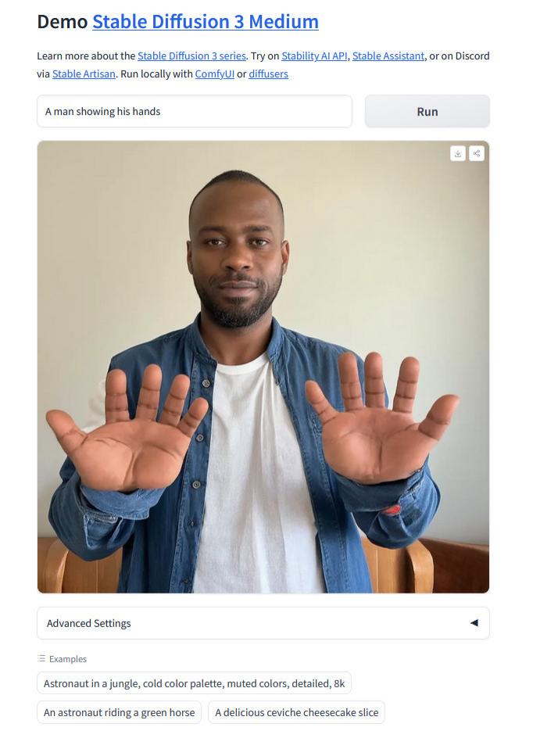The image size is (540, 756).
Task: Go to the diffusers link
Action: coord(269,73)
